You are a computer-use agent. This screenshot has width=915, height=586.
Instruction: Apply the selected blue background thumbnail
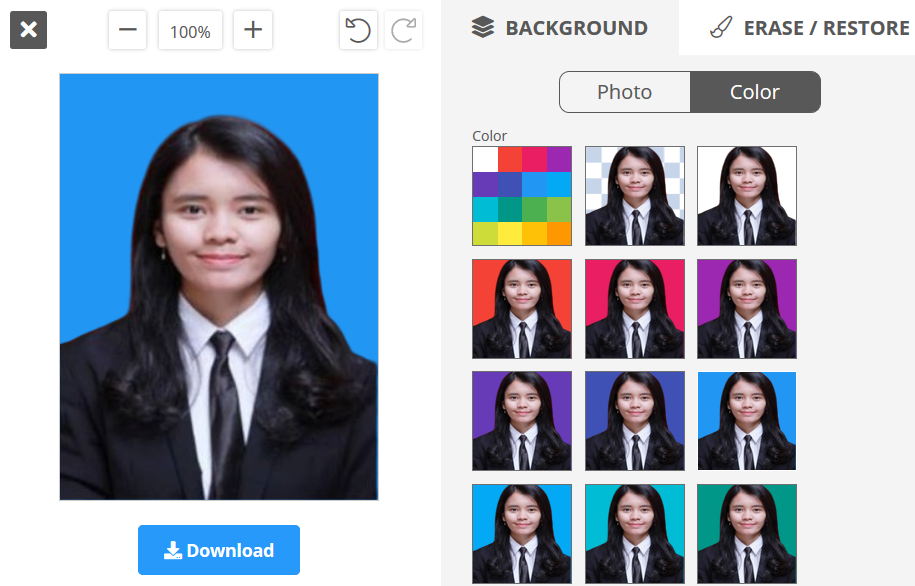click(747, 421)
